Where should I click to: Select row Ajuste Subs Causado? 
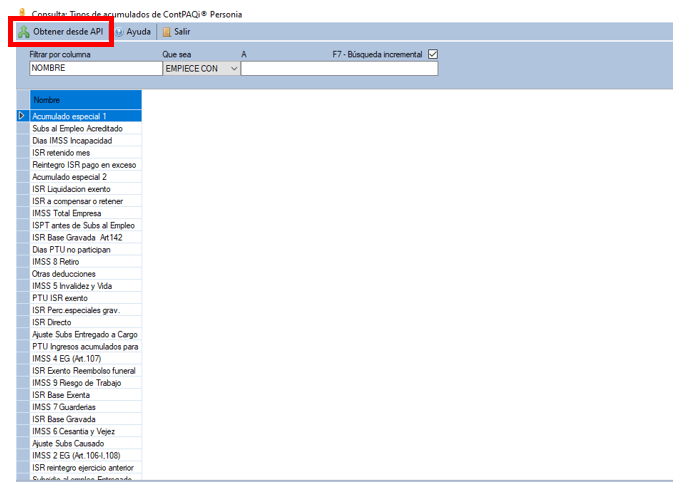86,443
